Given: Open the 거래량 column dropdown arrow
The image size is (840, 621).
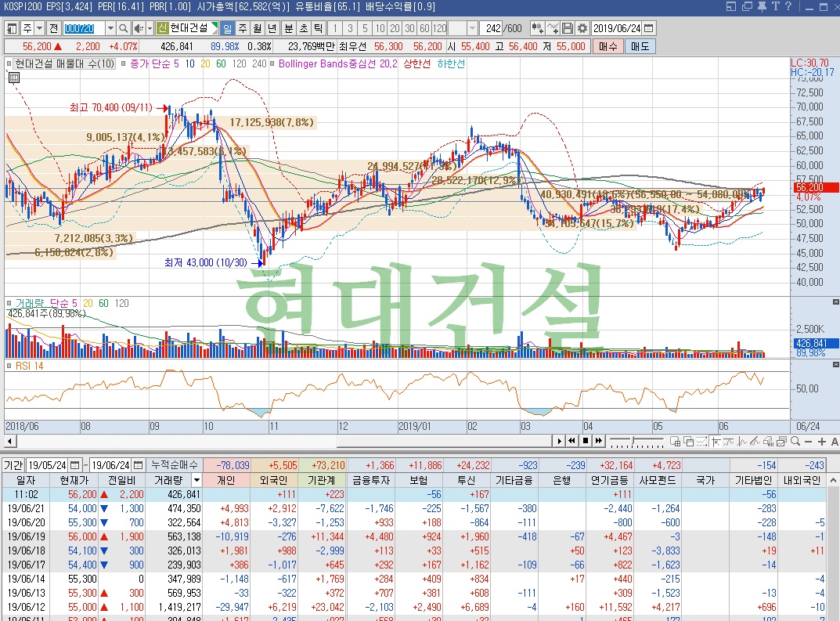Looking at the screenshot, I should (x=196, y=480).
